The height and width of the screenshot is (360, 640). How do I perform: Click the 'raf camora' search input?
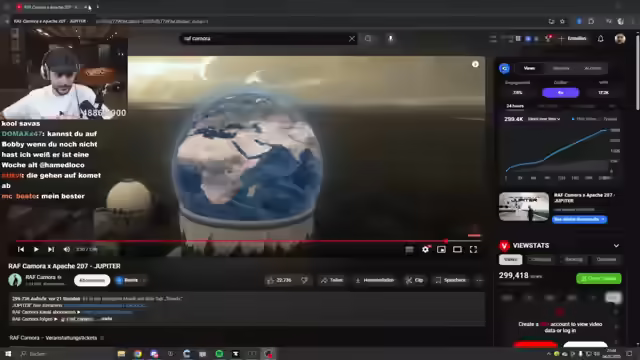click(x=263, y=39)
